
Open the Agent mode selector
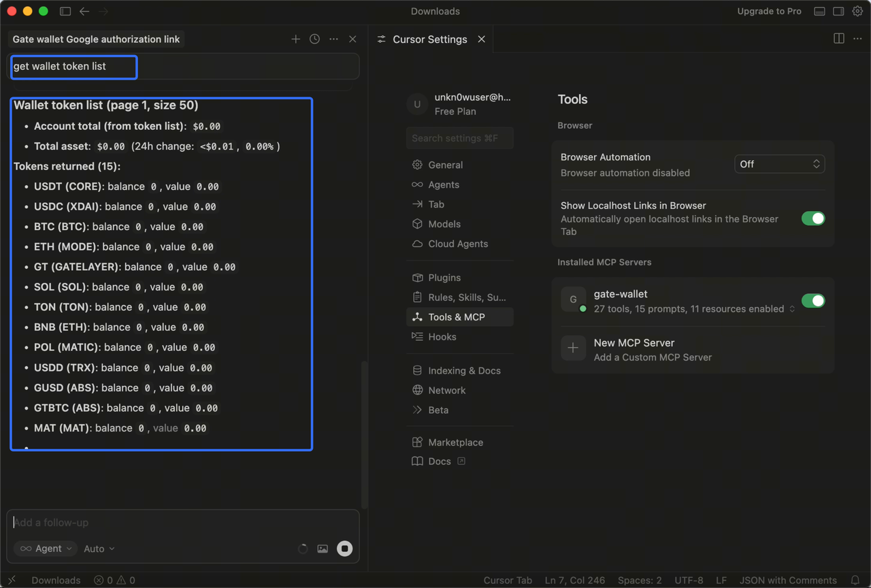pos(46,549)
